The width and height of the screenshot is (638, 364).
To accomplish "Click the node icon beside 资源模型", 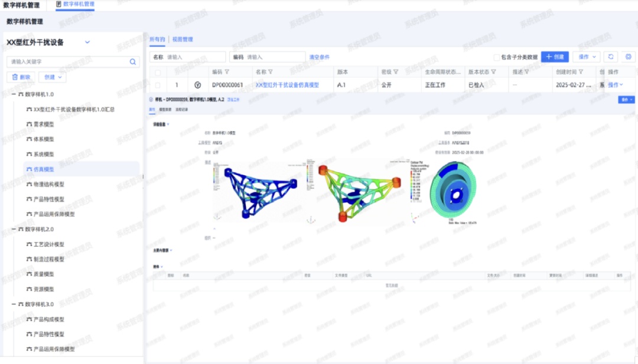I will [29, 289].
